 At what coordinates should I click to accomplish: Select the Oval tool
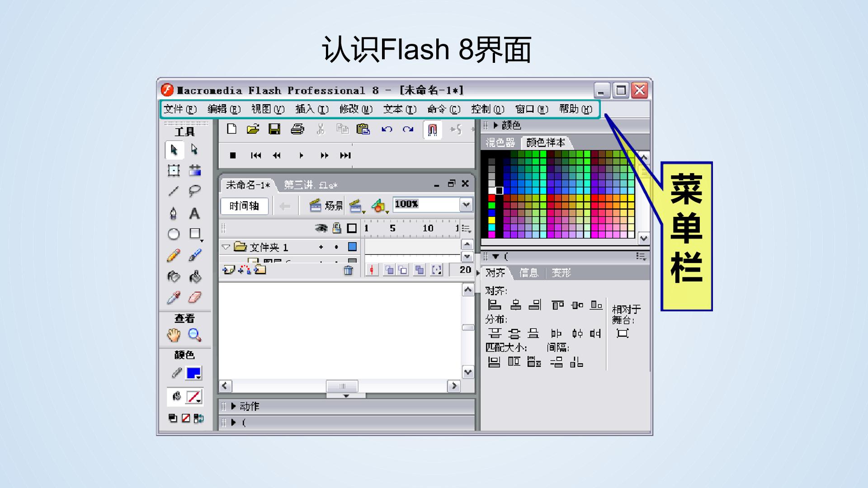[174, 234]
